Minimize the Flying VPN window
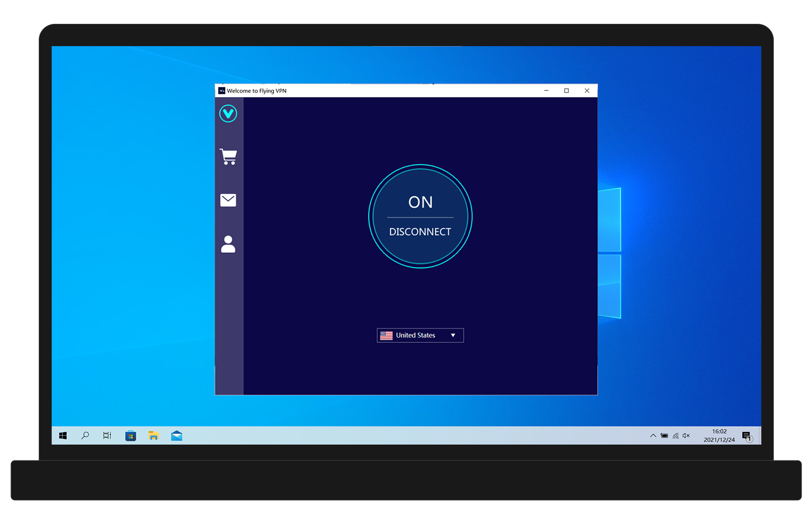Screen dimensions: 812x521 click(546, 91)
